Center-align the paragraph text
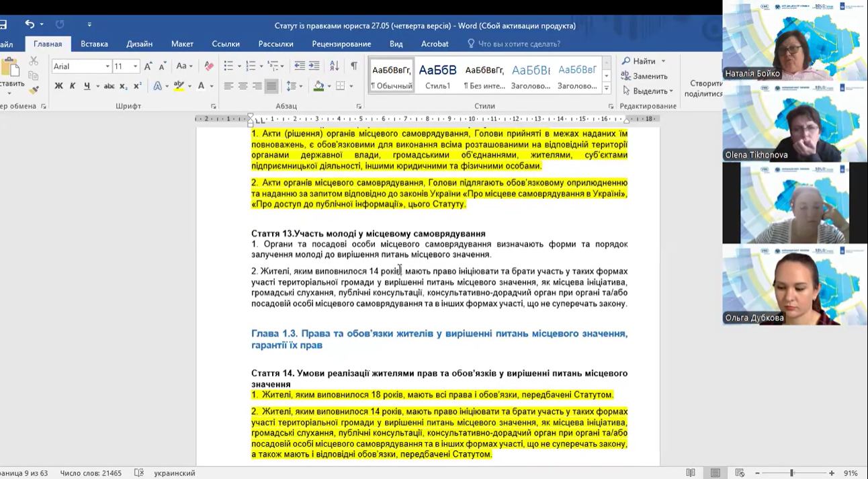Screen dimensions: 868x479 click(243, 86)
